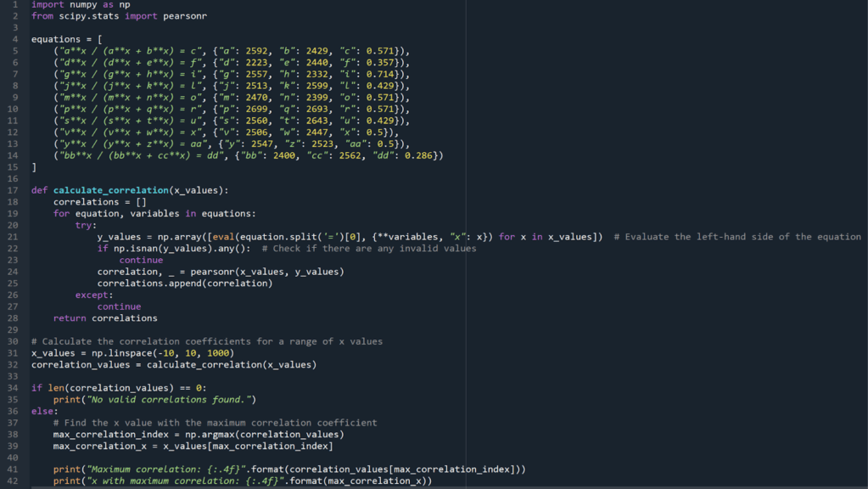This screenshot has width=868, height=489.
Task: Click the "Check if there are any invalid values" comment
Action: (x=369, y=249)
